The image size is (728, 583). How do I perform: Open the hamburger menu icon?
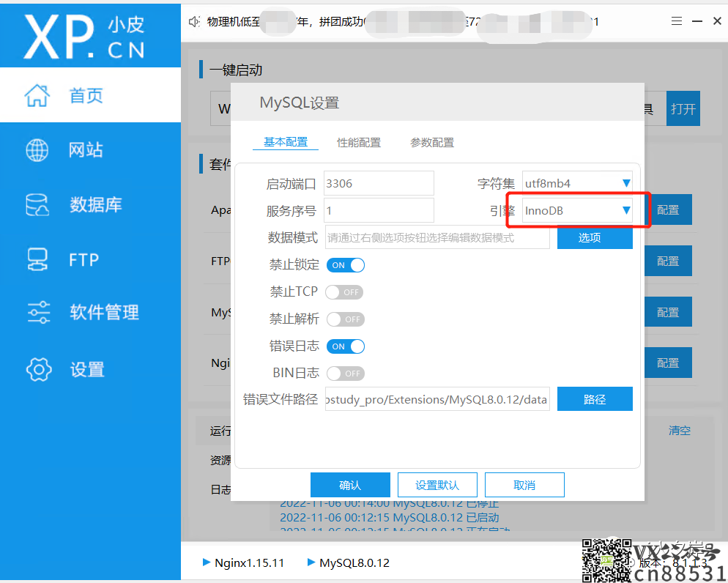(677, 21)
